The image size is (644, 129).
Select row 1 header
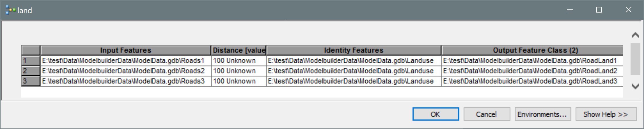pos(31,61)
